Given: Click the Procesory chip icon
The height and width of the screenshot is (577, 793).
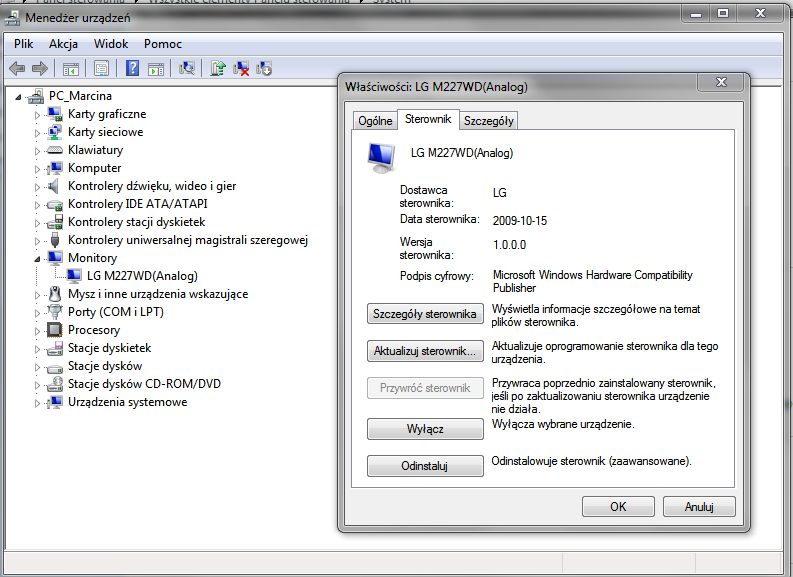Looking at the screenshot, I should point(55,330).
